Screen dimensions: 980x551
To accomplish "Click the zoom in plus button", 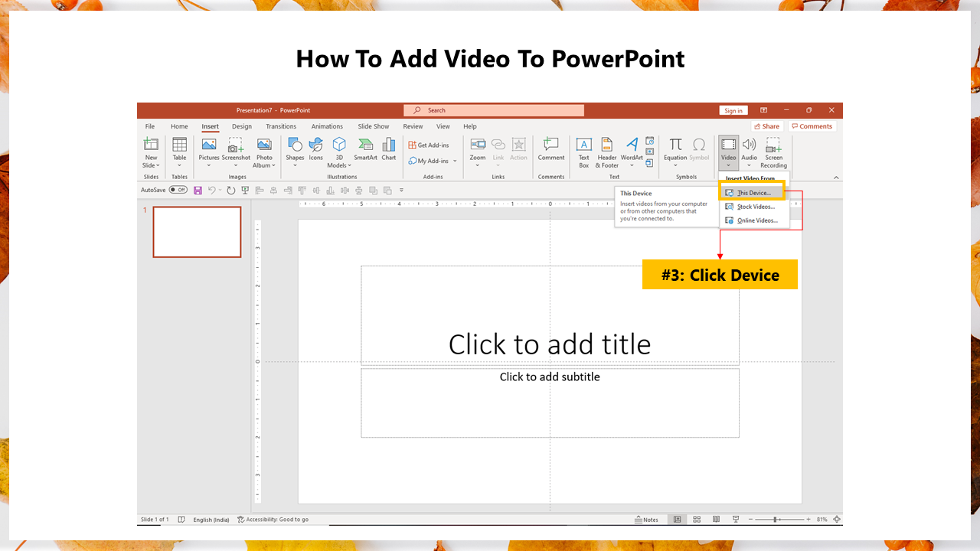I will click(x=808, y=519).
